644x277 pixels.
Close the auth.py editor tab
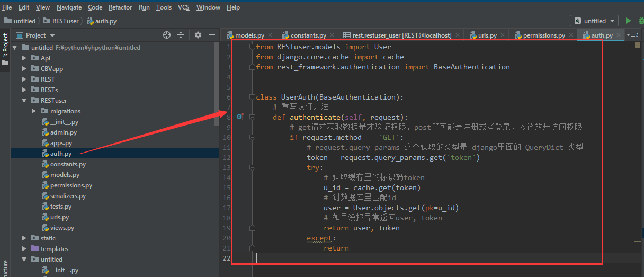(619, 35)
